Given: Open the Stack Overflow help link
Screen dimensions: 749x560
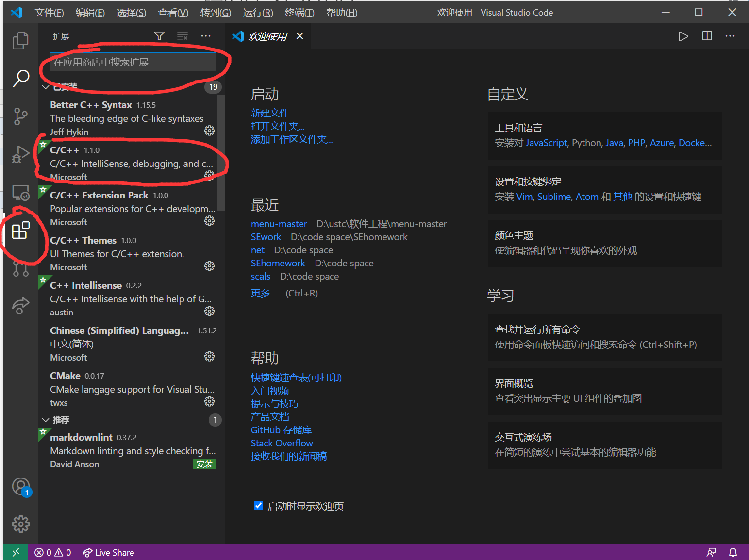Looking at the screenshot, I should click(282, 443).
